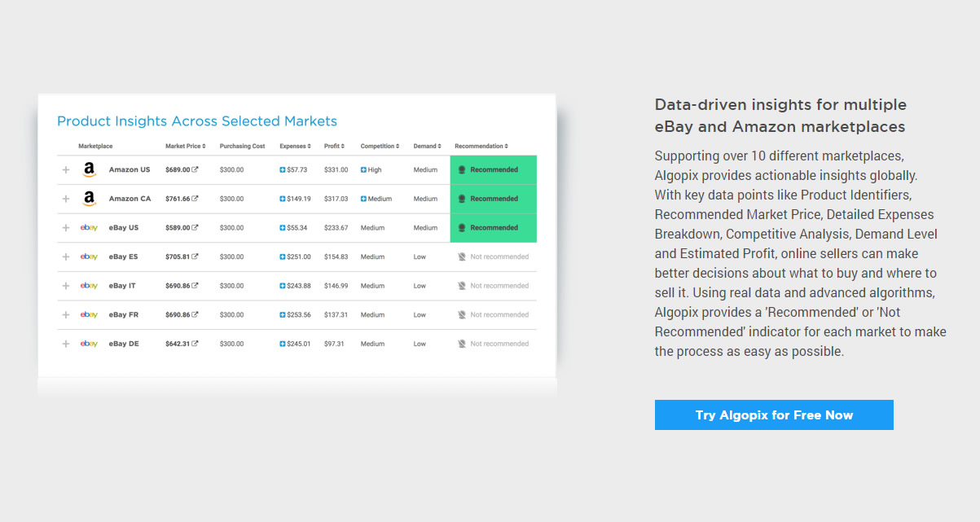Click the Purchasing Cost column header

point(242,147)
